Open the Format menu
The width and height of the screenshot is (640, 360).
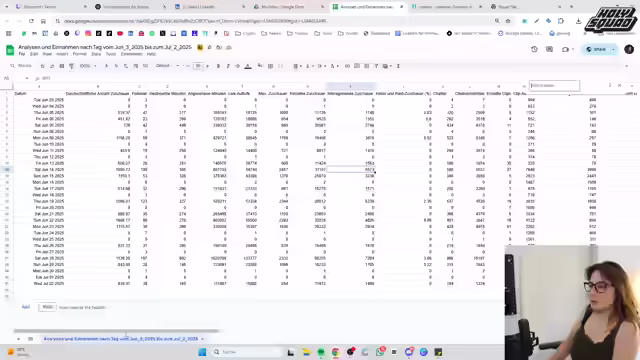pos(80,54)
